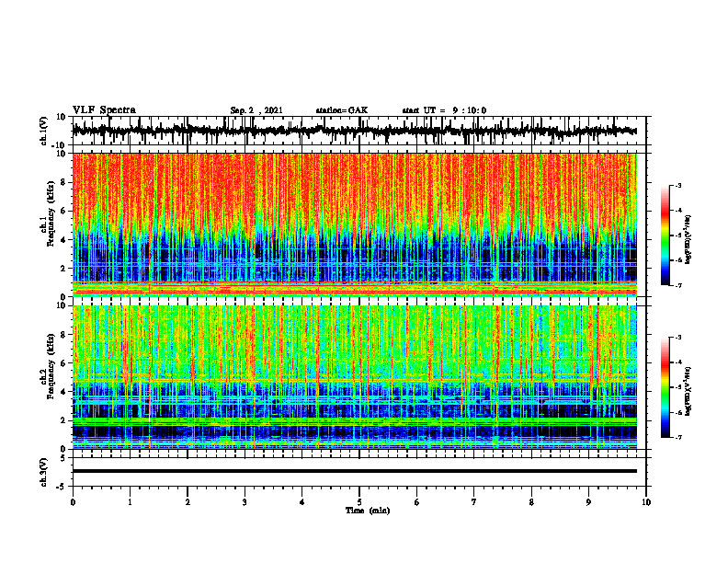The image size is (728, 563).
Task: Click the time axis tick label '5'
Action: (359, 502)
